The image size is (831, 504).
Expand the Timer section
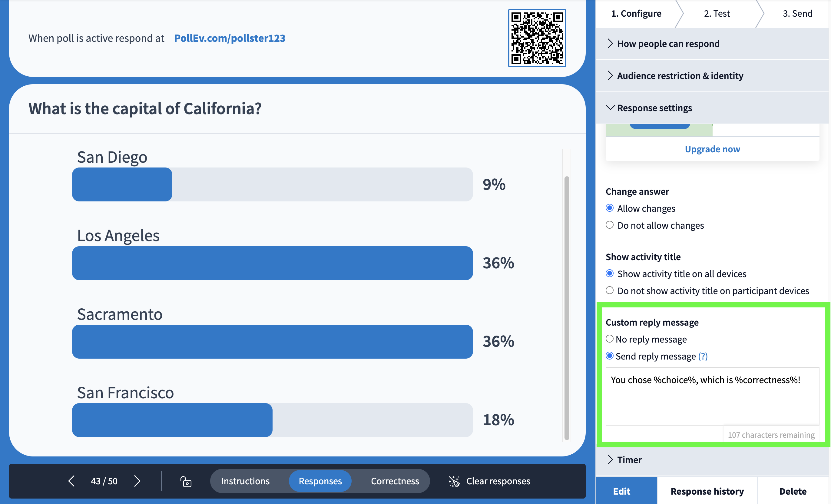point(712,460)
